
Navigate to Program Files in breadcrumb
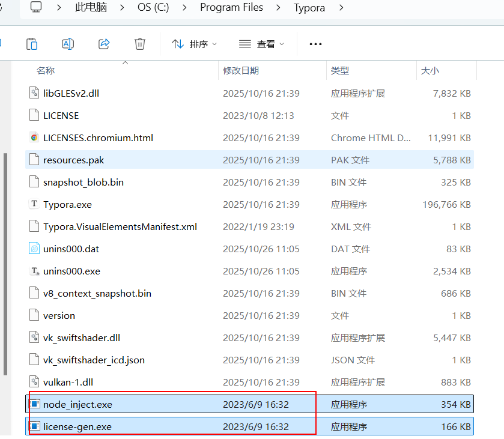[x=231, y=7]
